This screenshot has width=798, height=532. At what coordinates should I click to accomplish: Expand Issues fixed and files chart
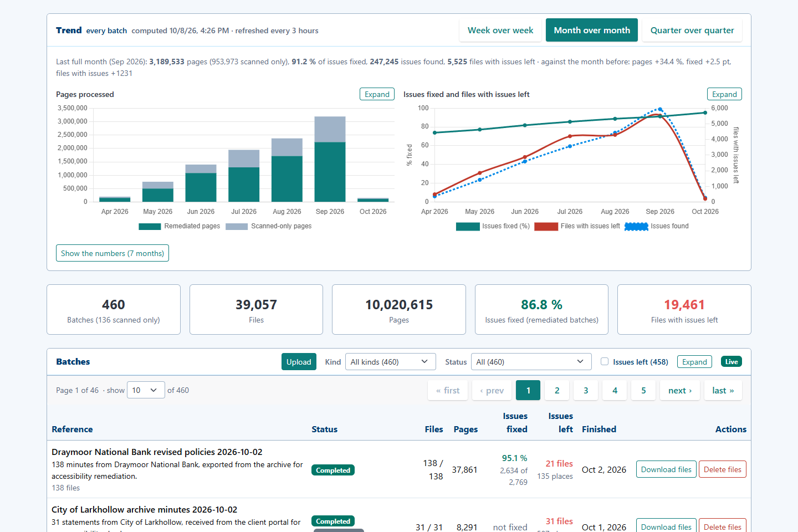(x=724, y=94)
